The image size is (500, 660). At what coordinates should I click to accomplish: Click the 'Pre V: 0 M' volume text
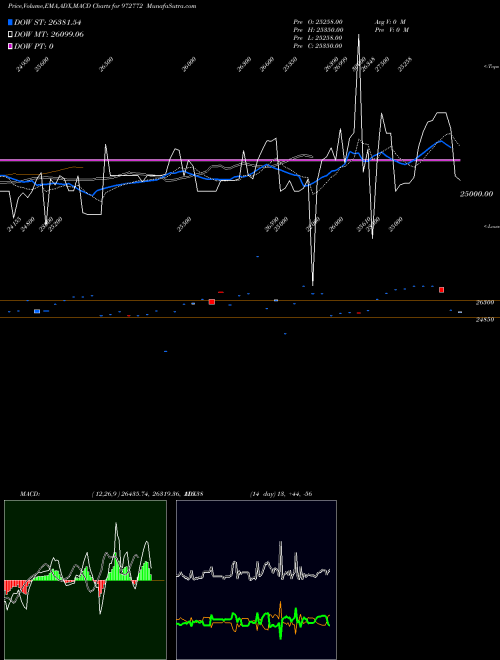coord(393,30)
